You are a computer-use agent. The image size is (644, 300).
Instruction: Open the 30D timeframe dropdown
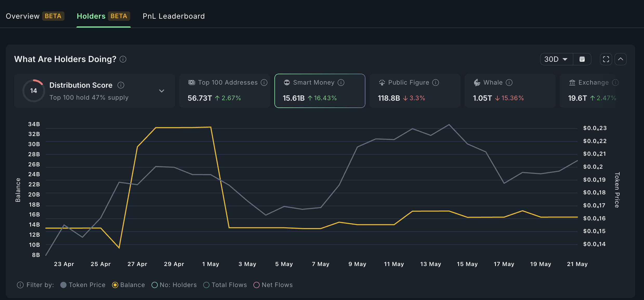[556, 59]
